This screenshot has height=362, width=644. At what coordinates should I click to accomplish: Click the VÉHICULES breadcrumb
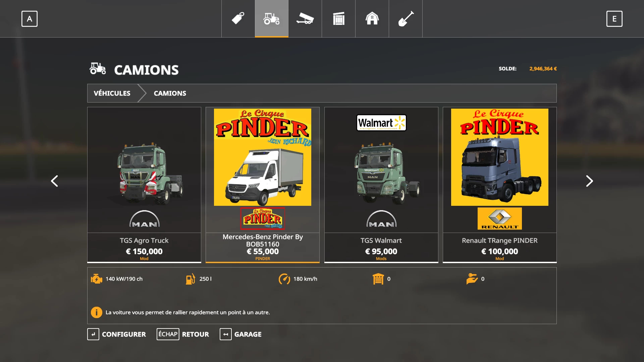tap(112, 93)
